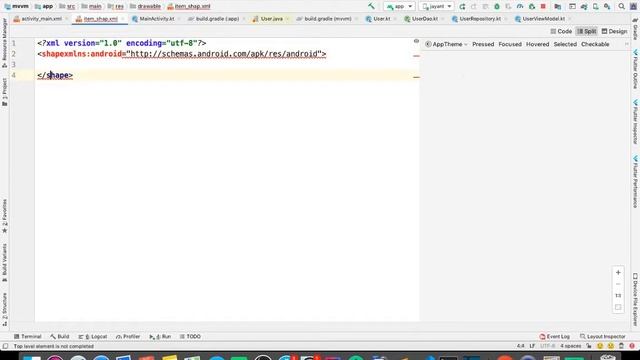The width and height of the screenshot is (640, 360).
Task: Open the Structure side panel
Action: tap(4, 309)
